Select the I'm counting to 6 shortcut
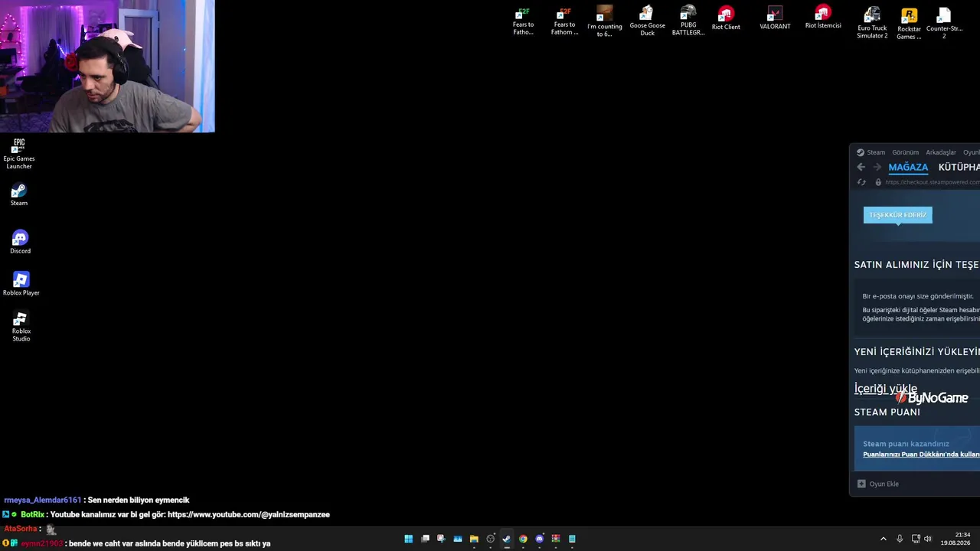This screenshot has height=551, width=980. [x=605, y=21]
